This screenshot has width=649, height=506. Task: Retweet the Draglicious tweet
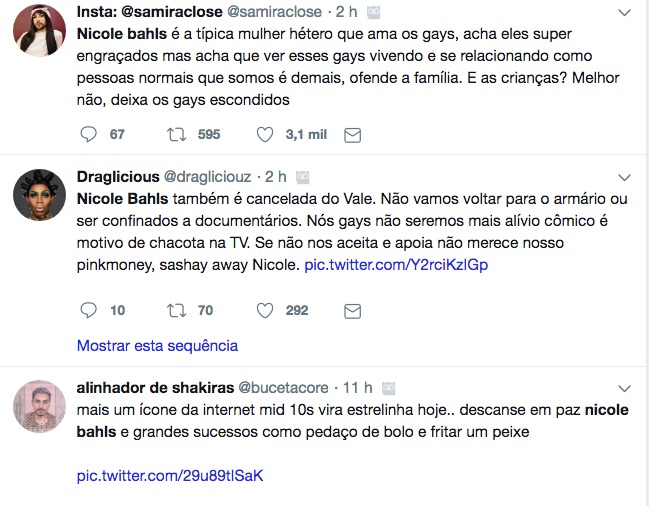point(176,310)
